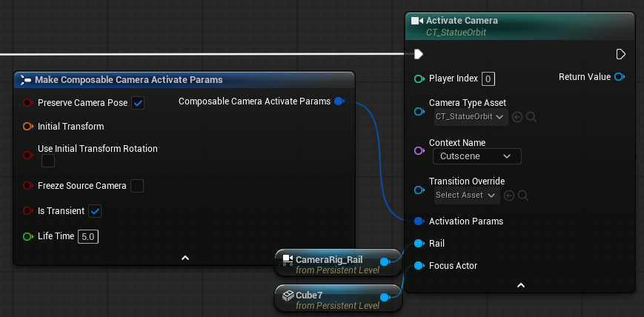Use selected asset arrow beside CT_StatueOrbit

(x=517, y=117)
